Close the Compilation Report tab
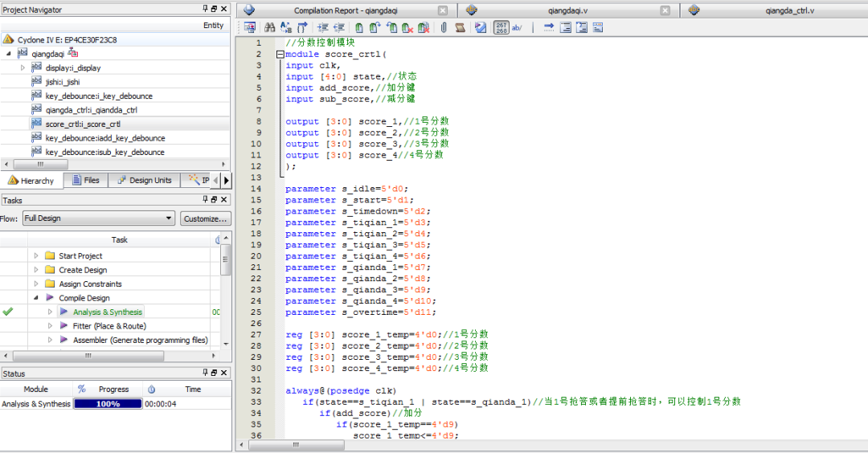The image size is (868, 453). coord(443,10)
